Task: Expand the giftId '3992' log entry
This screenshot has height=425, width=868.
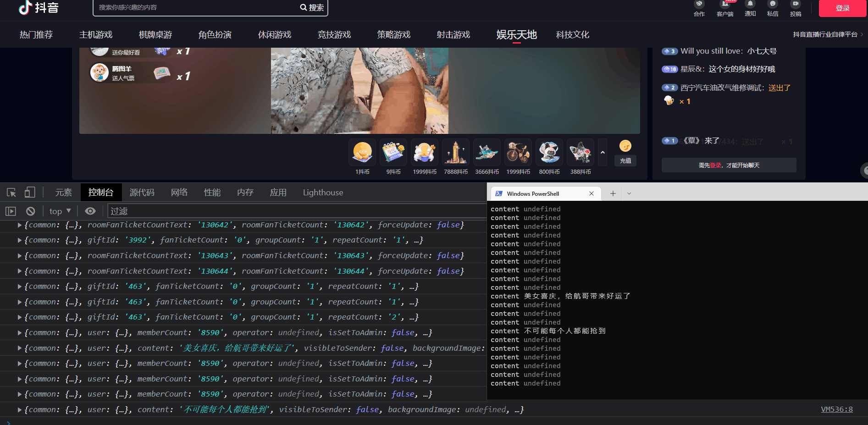Action: point(19,240)
